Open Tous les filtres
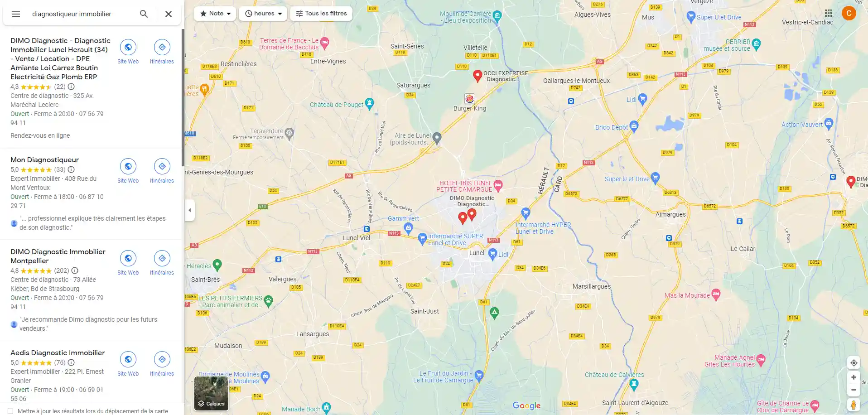The width and height of the screenshot is (868, 415). [x=321, y=14]
